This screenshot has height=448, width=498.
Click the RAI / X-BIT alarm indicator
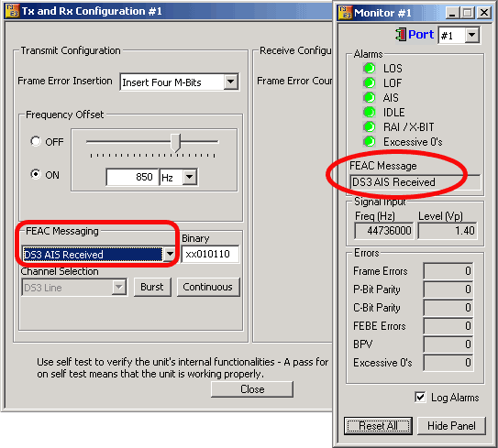[x=370, y=126]
